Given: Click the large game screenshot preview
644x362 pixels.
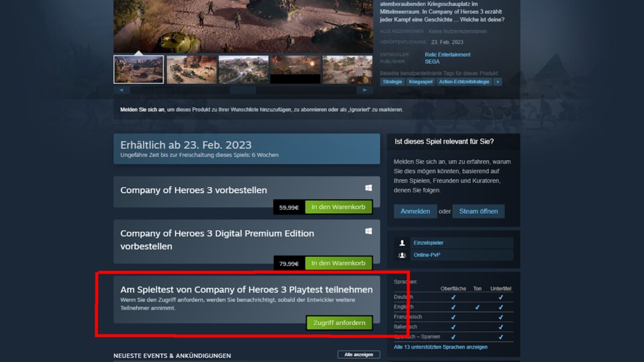Looking at the screenshot, I should [x=244, y=25].
